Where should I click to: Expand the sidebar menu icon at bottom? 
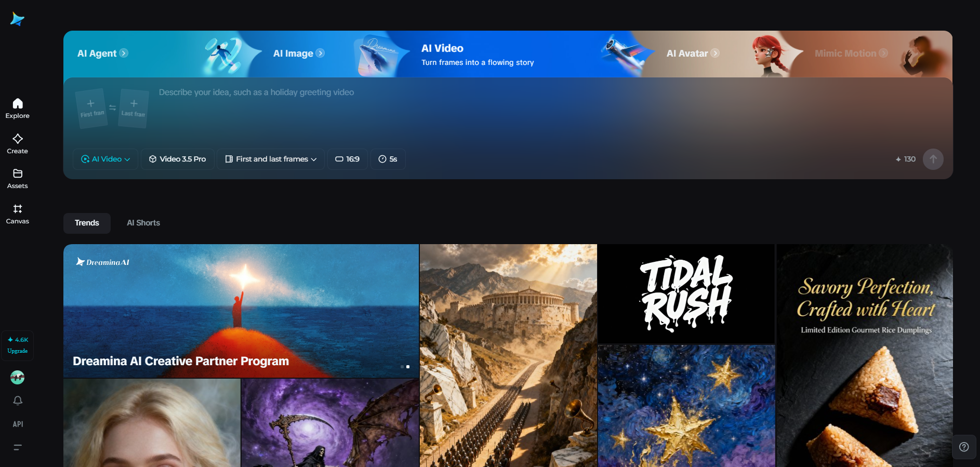click(18, 447)
